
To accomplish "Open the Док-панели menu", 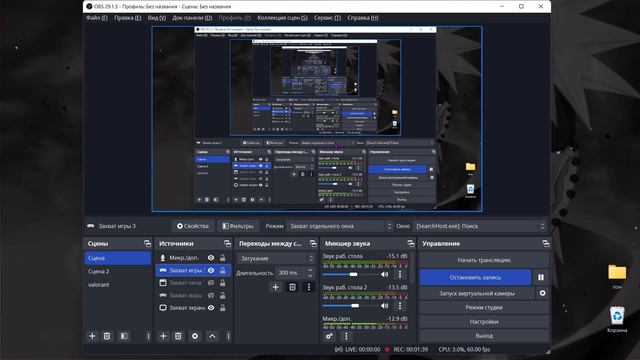I will tap(192, 18).
